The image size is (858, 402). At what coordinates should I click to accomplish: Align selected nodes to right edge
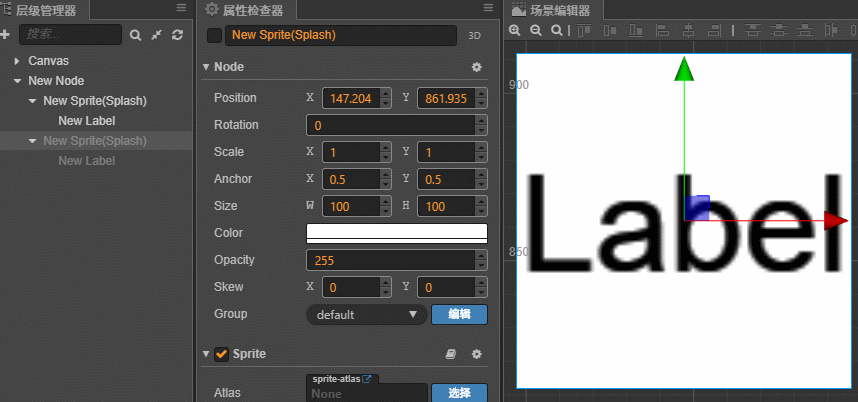pos(714,31)
